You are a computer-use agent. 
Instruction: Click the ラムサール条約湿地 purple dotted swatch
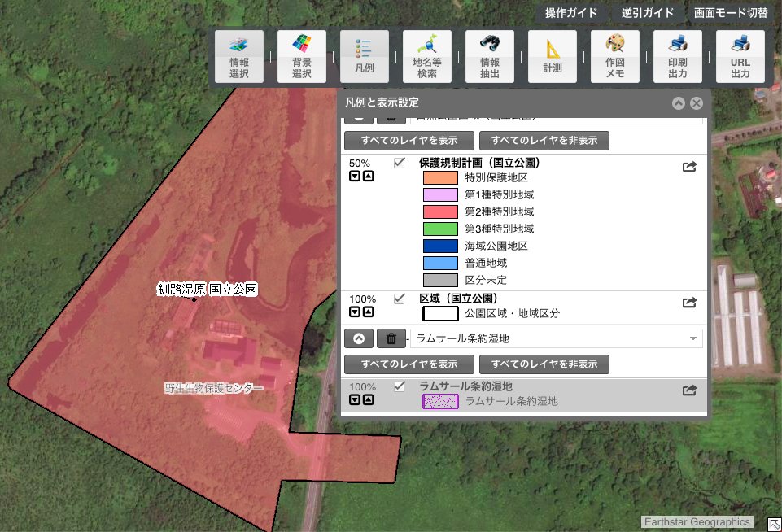(440, 401)
